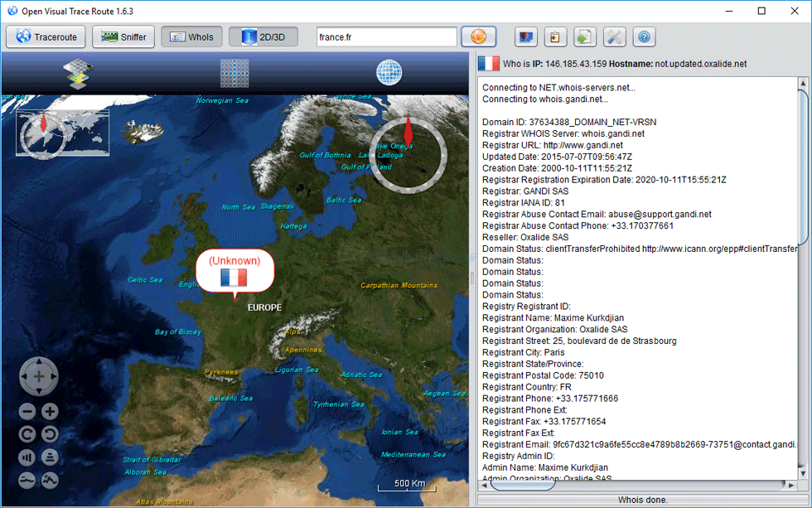
Task: Open the globe projection selector above the map
Action: pyautogui.click(x=389, y=72)
